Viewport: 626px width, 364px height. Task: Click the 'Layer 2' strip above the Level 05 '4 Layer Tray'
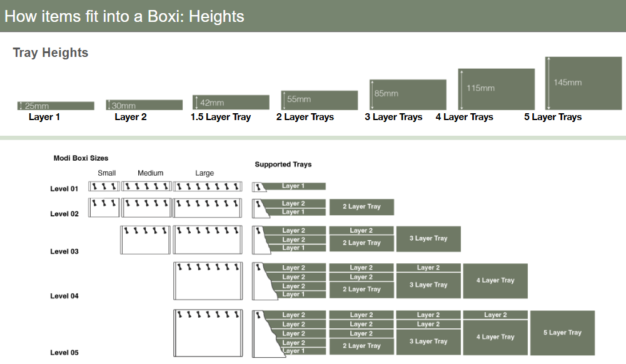(x=495, y=315)
